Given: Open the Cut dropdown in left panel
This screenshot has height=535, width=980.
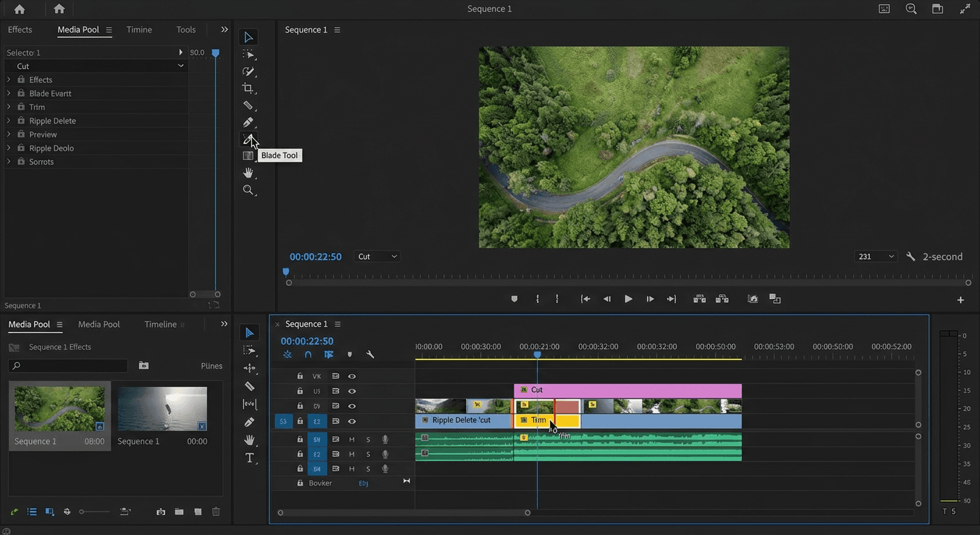Looking at the screenshot, I should point(96,65).
